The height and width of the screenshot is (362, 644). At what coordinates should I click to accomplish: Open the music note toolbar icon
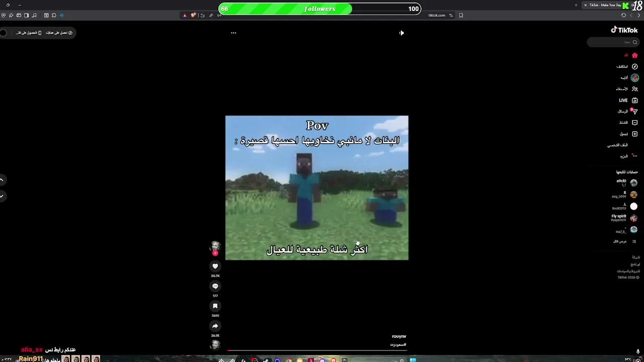(34, 15)
